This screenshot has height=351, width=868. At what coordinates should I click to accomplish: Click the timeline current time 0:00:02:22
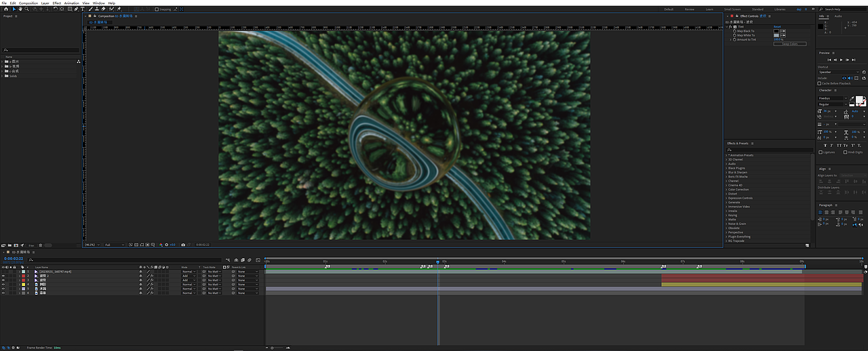14,258
